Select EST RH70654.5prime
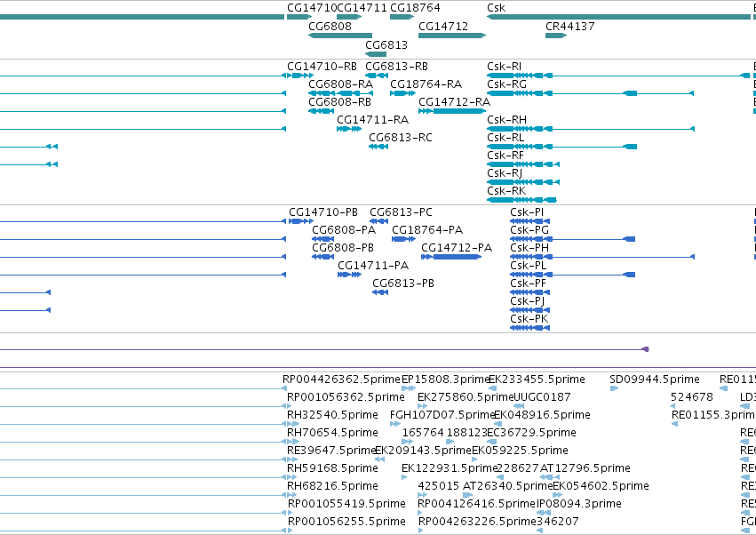The image size is (756, 535). pos(292,442)
